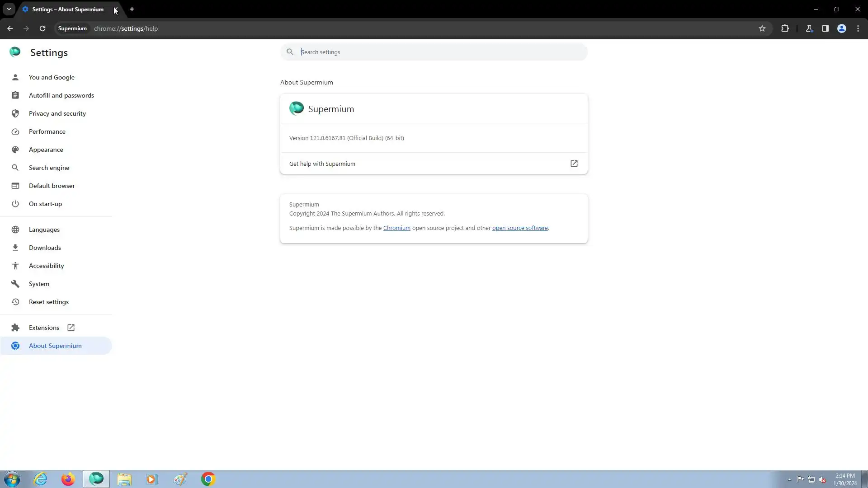Open the open source software link
This screenshot has width=868, height=488.
(x=519, y=228)
